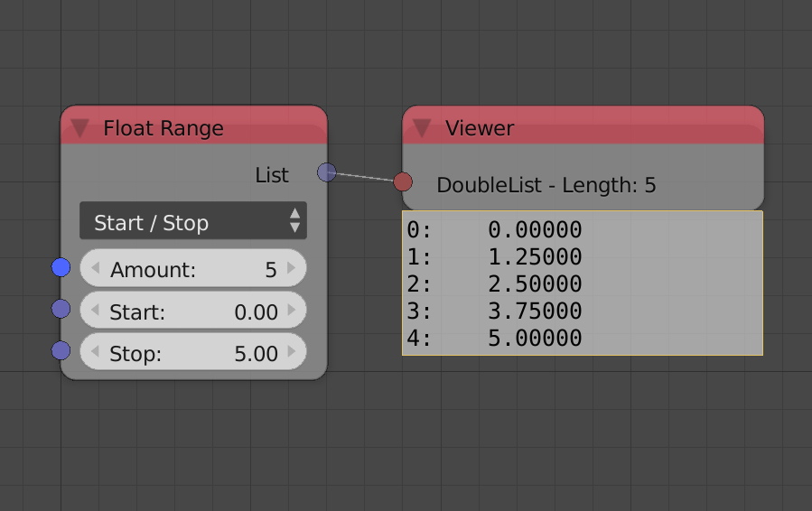Increase the Stop value with right arrow
The width and height of the screenshot is (812, 511).
[x=291, y=351]
